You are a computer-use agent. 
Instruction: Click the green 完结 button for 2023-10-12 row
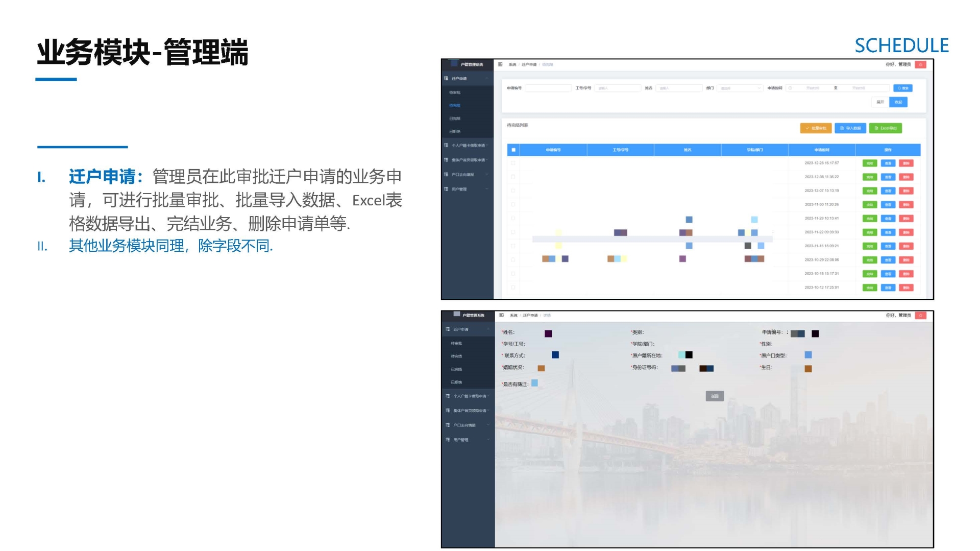(x=869, y=288)
